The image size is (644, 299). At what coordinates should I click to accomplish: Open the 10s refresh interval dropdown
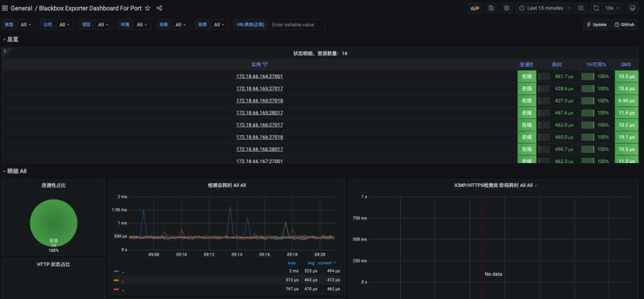click(x=613, y=8)
